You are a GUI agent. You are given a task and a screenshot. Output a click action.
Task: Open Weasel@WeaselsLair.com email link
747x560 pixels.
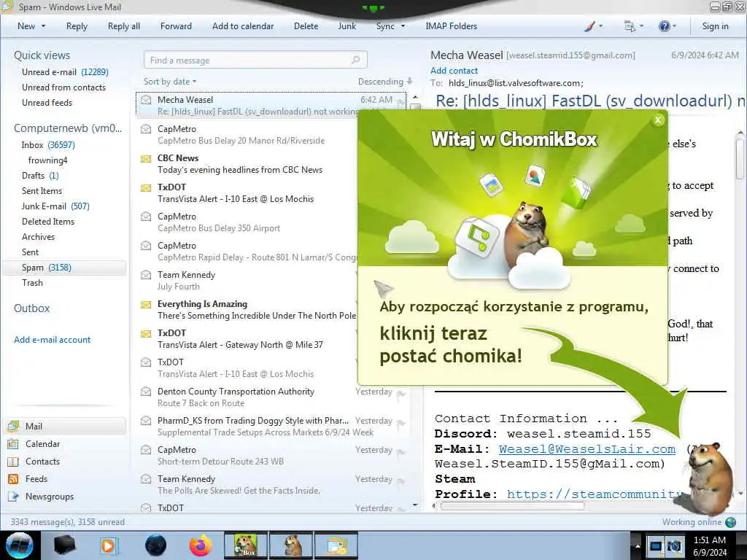tap(587, 449)
